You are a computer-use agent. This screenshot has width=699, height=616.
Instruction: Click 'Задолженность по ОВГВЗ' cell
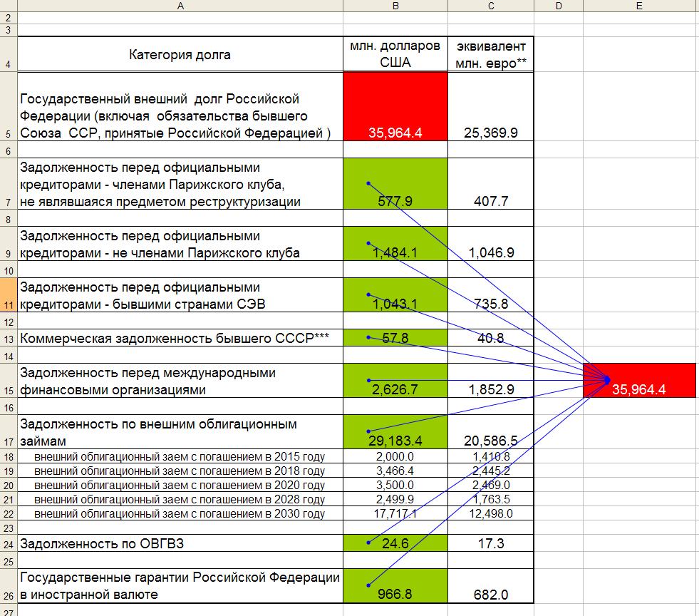click(x=180, y=543)
